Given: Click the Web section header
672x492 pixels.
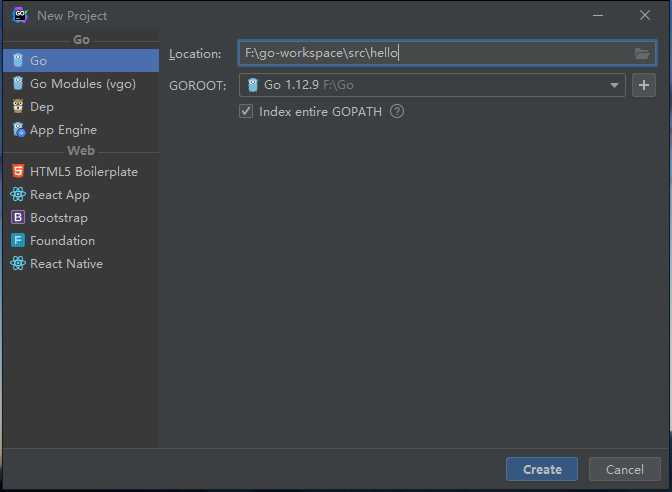Looking at the screenshot, I should (x=81, y=150).
